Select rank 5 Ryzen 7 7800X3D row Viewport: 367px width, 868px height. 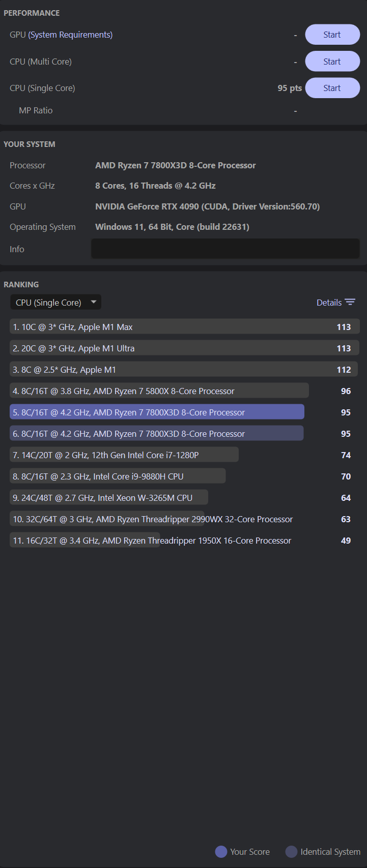(184, 412)
